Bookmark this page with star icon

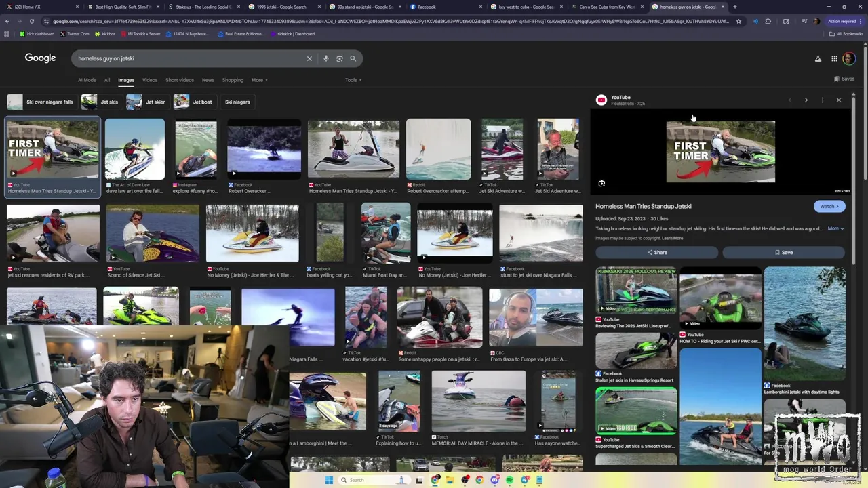coord(738,21)
